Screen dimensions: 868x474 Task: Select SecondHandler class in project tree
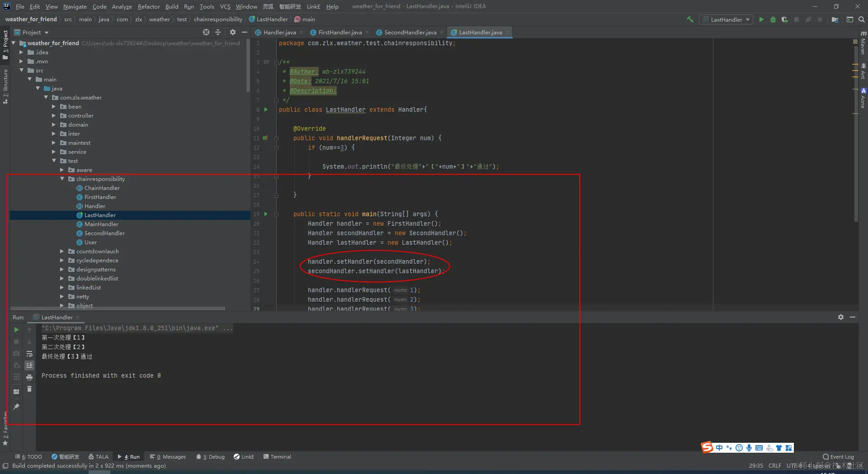click(x=104, y=233)
